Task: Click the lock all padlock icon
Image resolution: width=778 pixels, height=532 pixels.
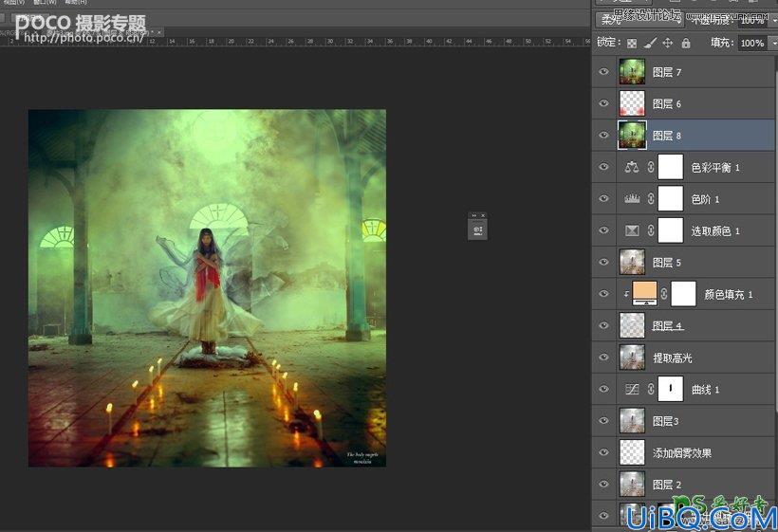Action: 686,43
